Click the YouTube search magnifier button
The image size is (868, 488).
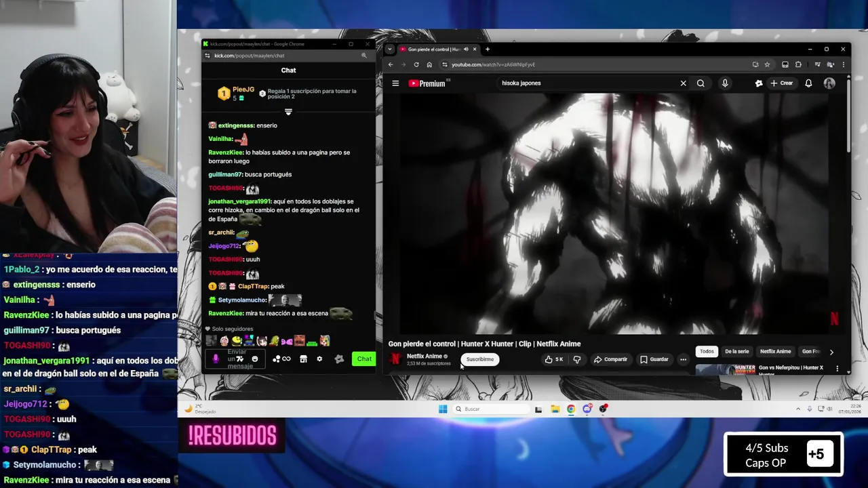(x=701, y=83)
